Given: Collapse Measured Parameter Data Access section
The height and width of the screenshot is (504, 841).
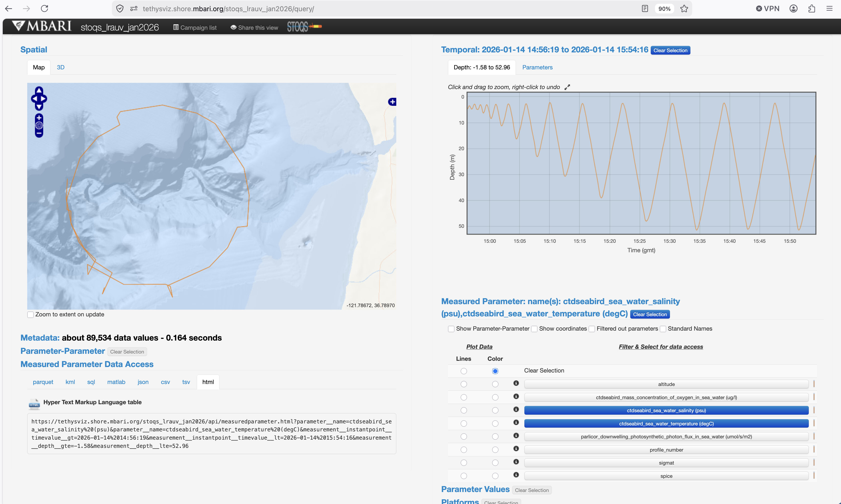Looking at the screenshot, I should tap(87, 365).
